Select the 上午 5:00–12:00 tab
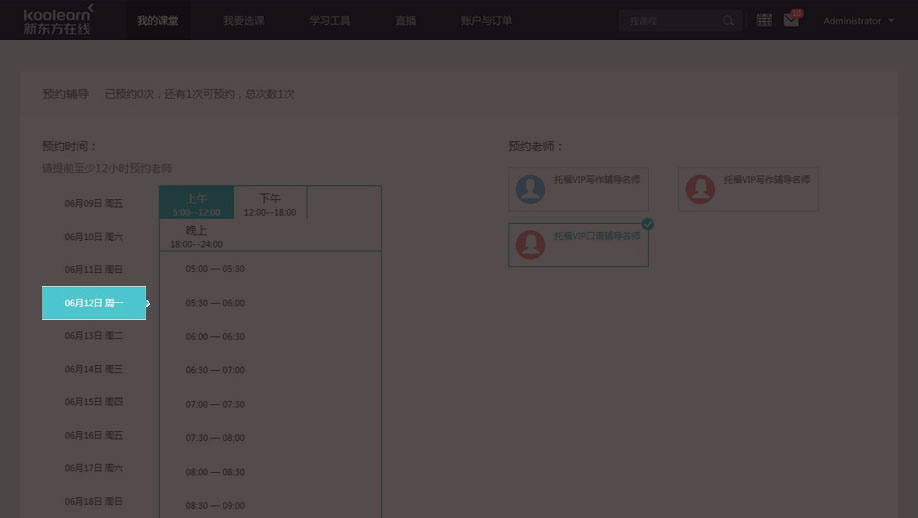 tap(196, 203)
